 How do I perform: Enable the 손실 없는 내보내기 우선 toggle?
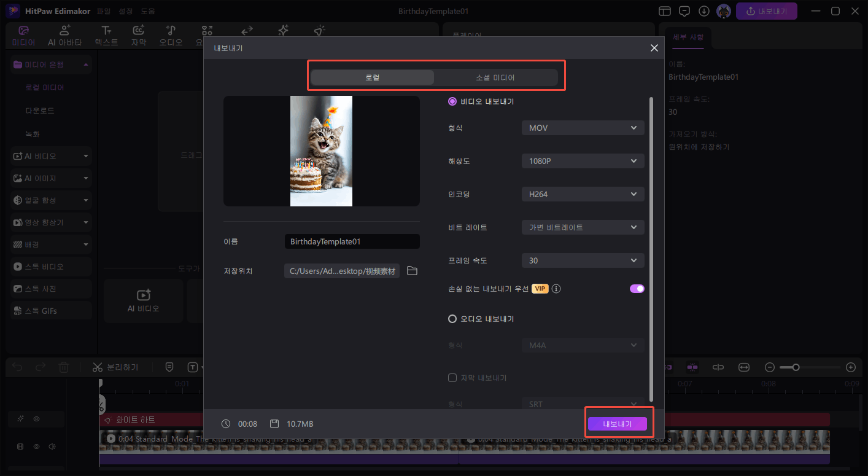click(x=637, y=288)
